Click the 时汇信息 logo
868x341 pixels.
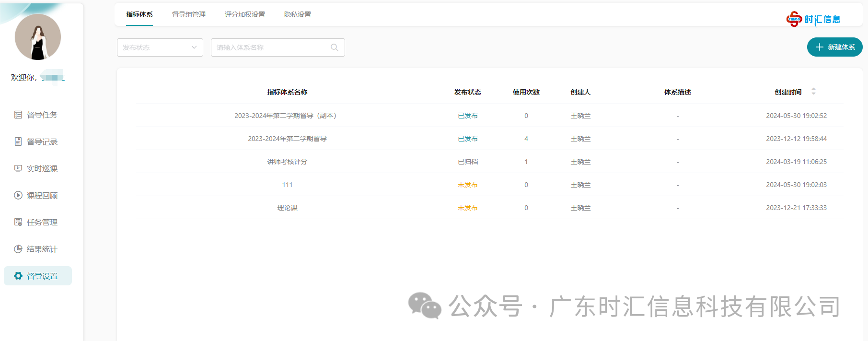[x=813, y=19]
